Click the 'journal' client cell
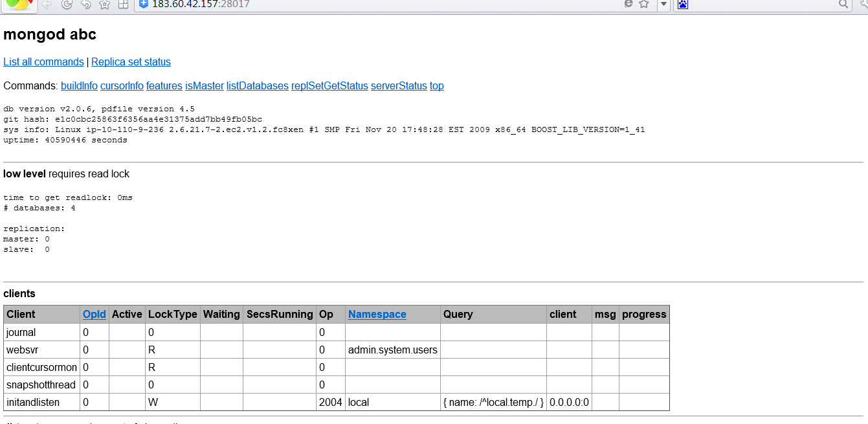 pyautogui.click(x=41, y=332)
